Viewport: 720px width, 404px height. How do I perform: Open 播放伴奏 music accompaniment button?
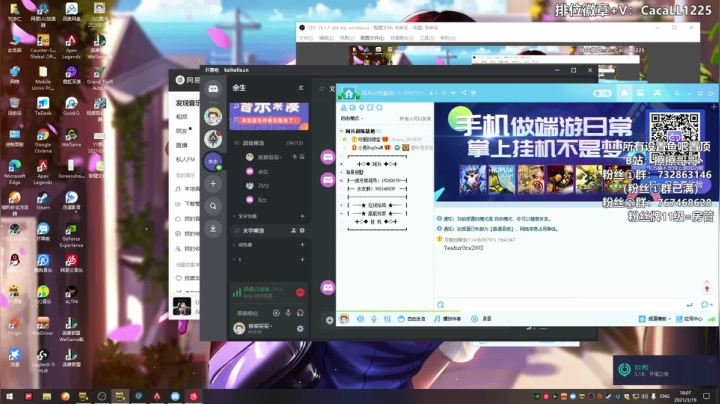pos(447,319)
